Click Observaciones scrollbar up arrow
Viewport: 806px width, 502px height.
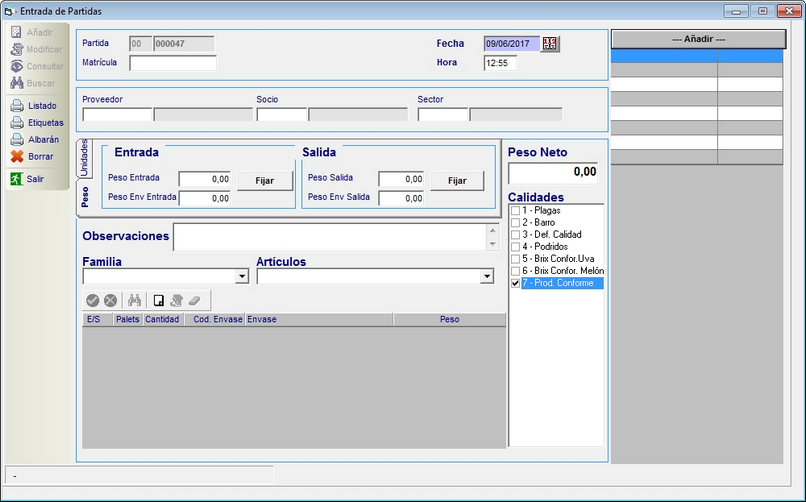coord(492,231)
